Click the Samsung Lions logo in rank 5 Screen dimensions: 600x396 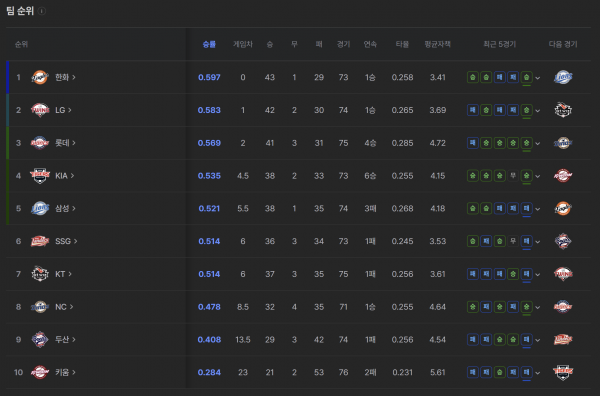[40, 209]
